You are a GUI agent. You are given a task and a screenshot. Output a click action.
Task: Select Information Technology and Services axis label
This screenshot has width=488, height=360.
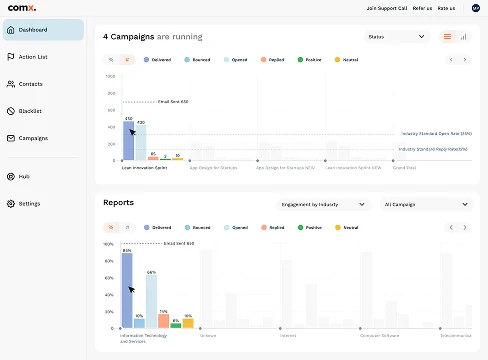point(143,338)
